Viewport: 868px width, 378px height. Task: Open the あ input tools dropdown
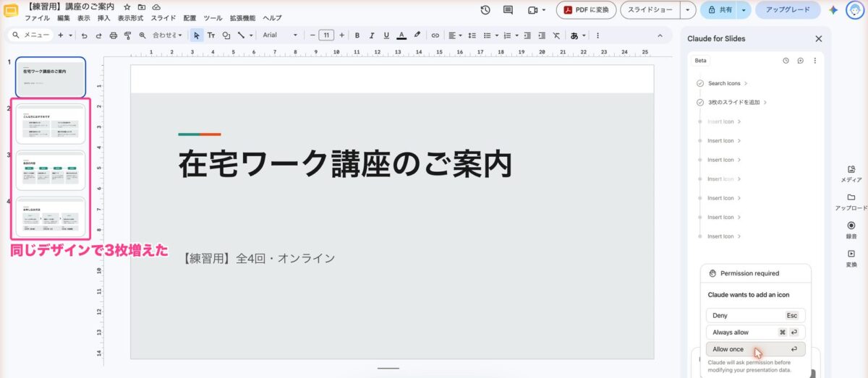point(579,35)
